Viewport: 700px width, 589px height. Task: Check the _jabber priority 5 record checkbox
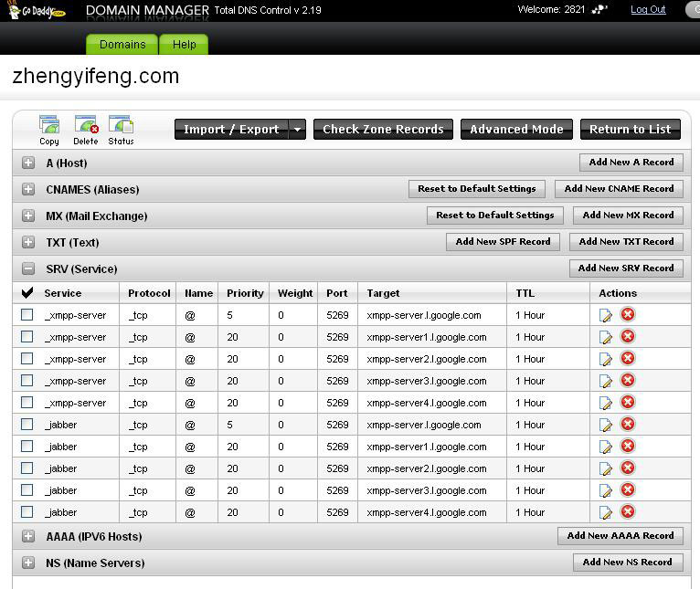coord(27,425)
